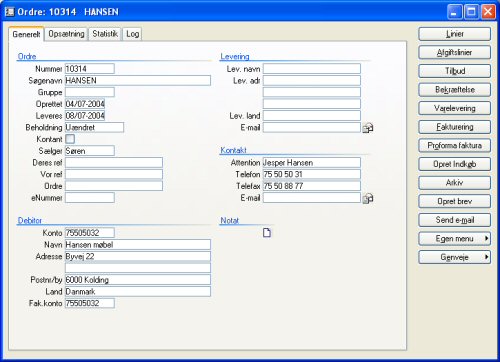Open the Log tab
The width and height of the screenshot is (500, 362).
click(x=132, y=34)
